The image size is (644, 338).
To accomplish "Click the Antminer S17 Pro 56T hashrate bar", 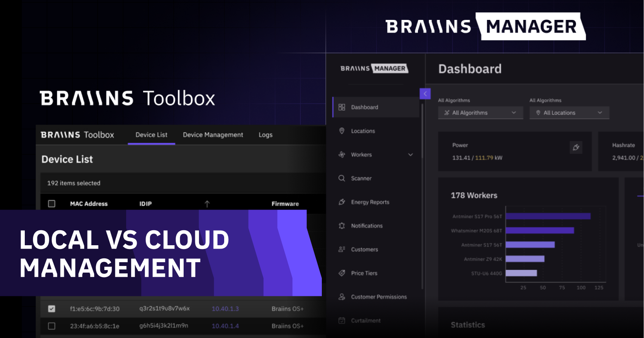I will point(548,216).
